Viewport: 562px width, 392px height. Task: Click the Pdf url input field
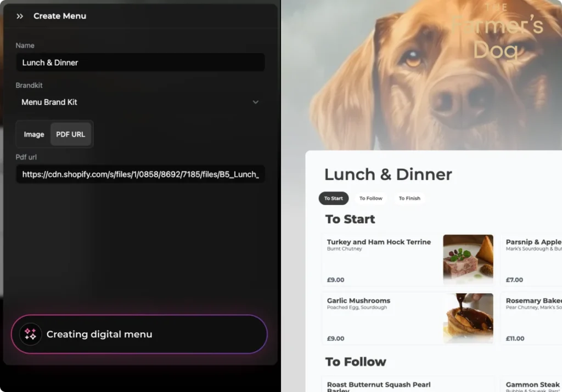point(140,174)
